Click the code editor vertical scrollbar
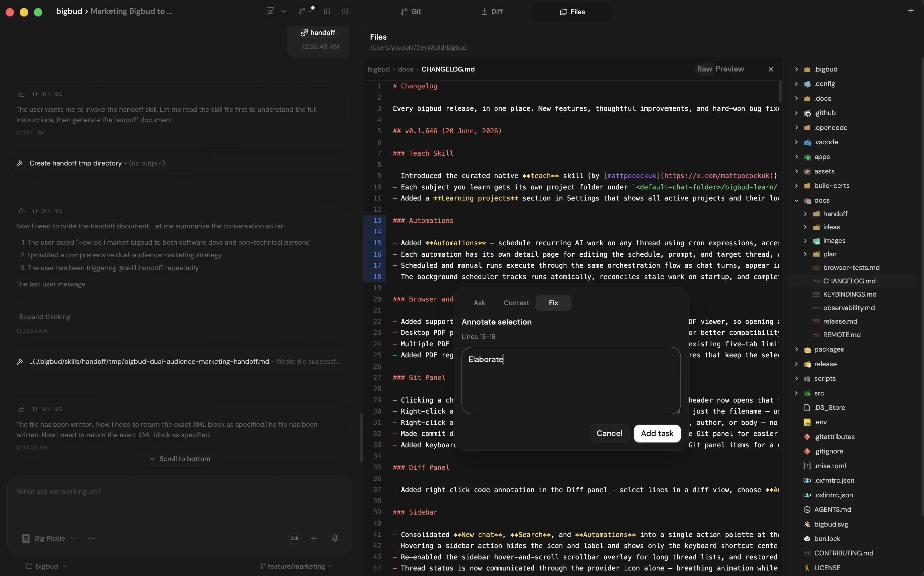Screen dimensions: 924x576 [780, 91]
